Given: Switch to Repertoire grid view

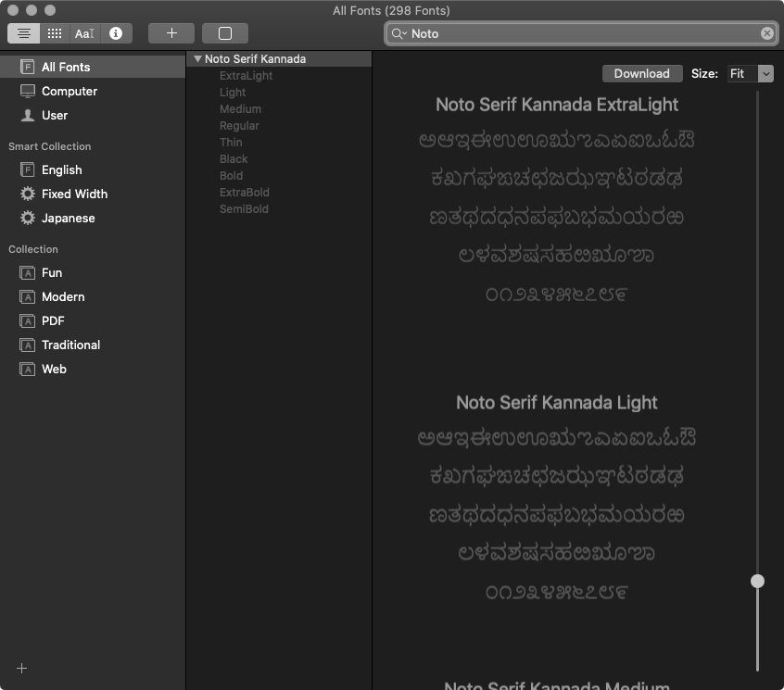Looking at the screenshot, I should [55, 33].
